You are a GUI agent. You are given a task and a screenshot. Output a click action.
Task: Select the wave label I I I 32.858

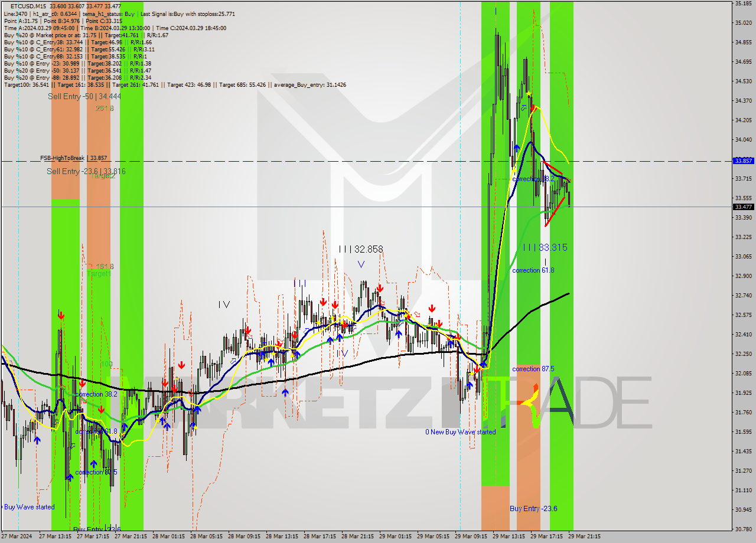pyautogui.click(x=361, y=250)
